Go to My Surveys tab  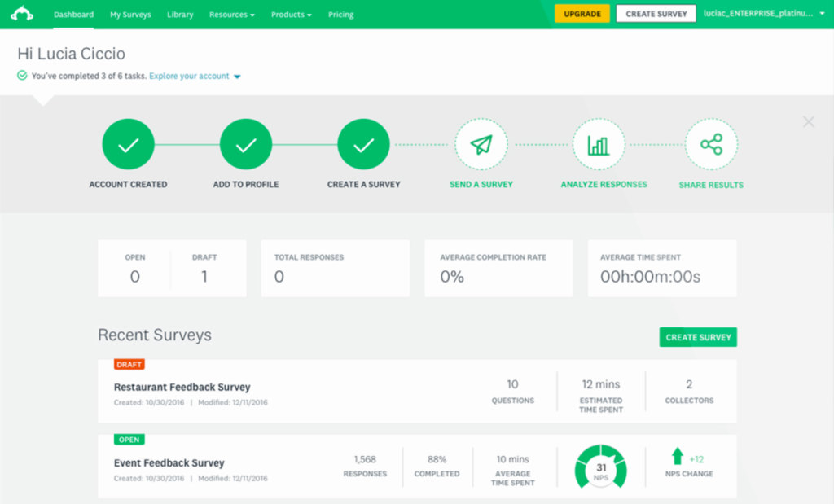(130, 15)
